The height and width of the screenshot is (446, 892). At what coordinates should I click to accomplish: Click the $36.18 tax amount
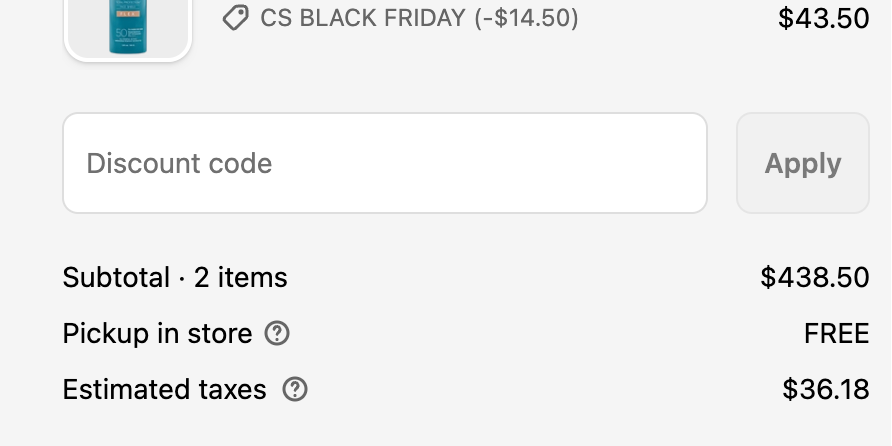pyautogui.click(x=826, y=389)
